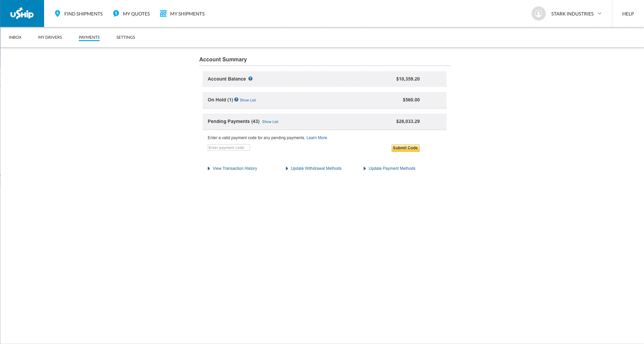The width and height of the screenshot is (644, 344).
Task: Expand the Stark Industries account dropdown arrow
Action: [600, 13]
